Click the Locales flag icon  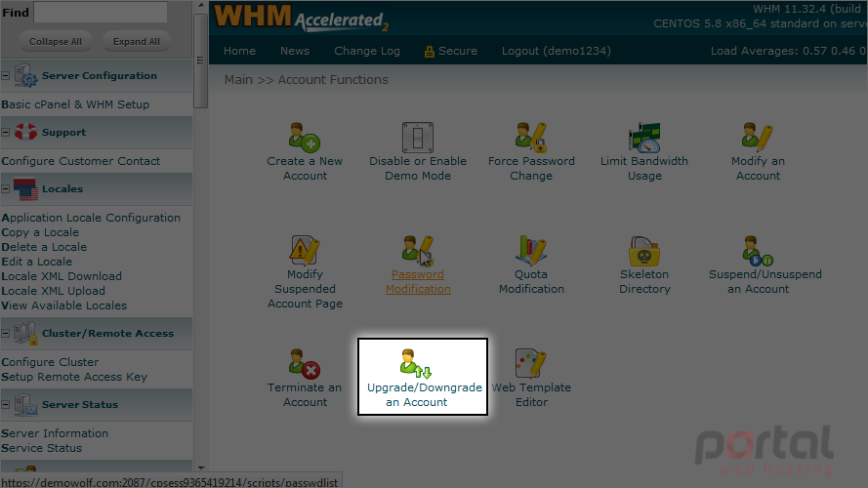tap(25, 188)
